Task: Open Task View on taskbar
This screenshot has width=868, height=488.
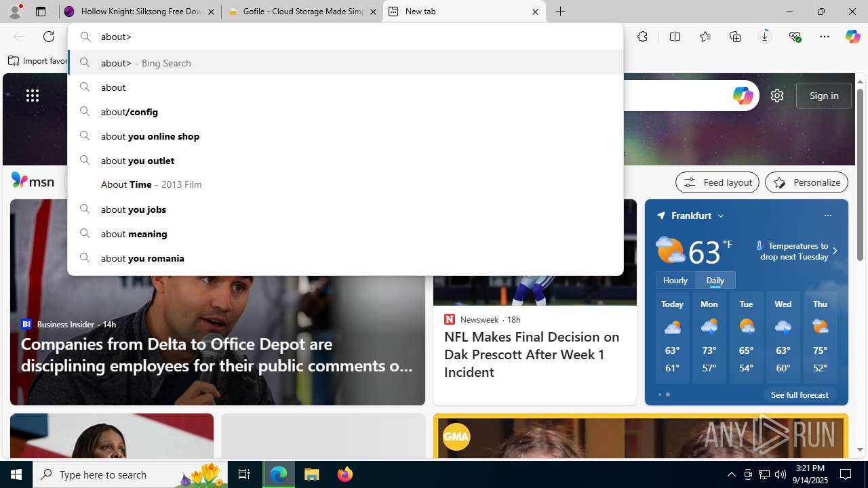Action: point(244,474)
